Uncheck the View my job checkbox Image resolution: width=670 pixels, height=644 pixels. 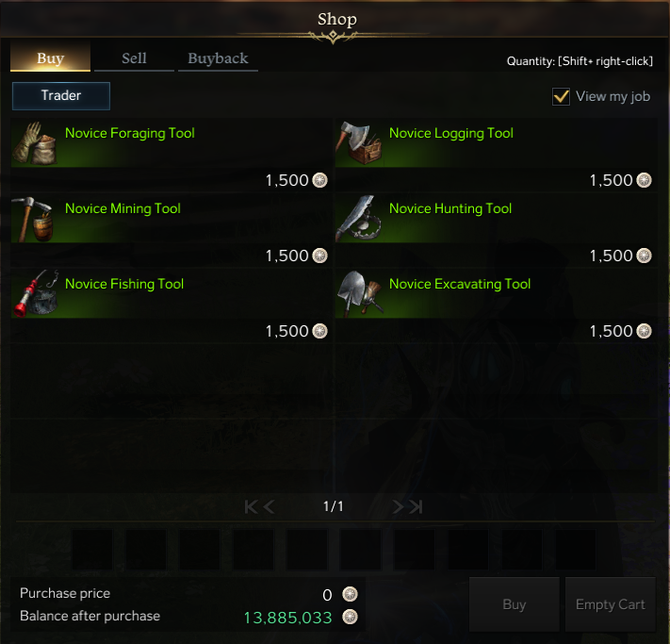(x=561, y=96)
